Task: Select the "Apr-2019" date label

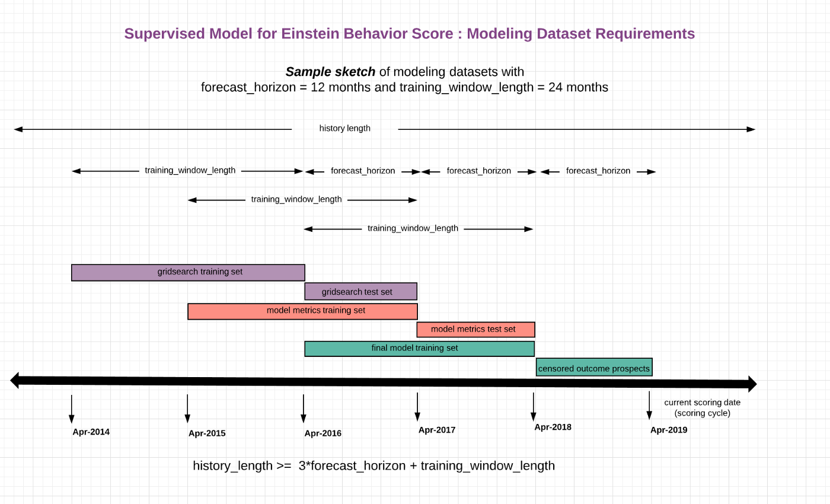Action: point(669,430)
